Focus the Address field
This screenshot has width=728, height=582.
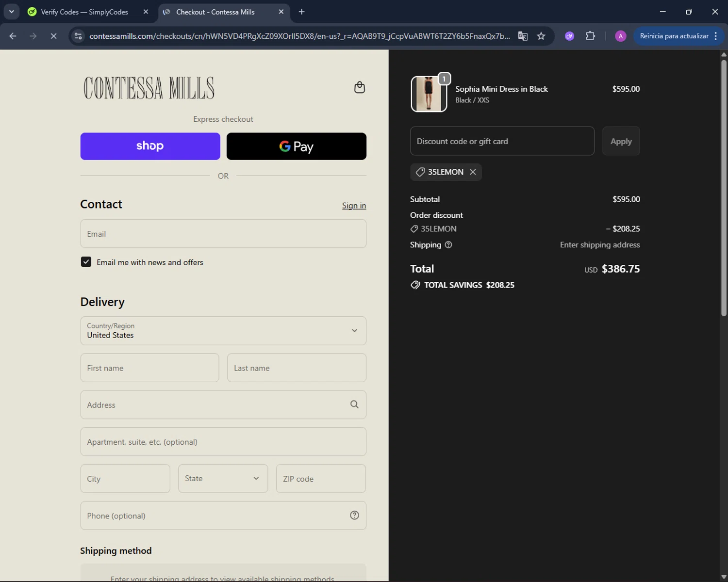[223, 404]
